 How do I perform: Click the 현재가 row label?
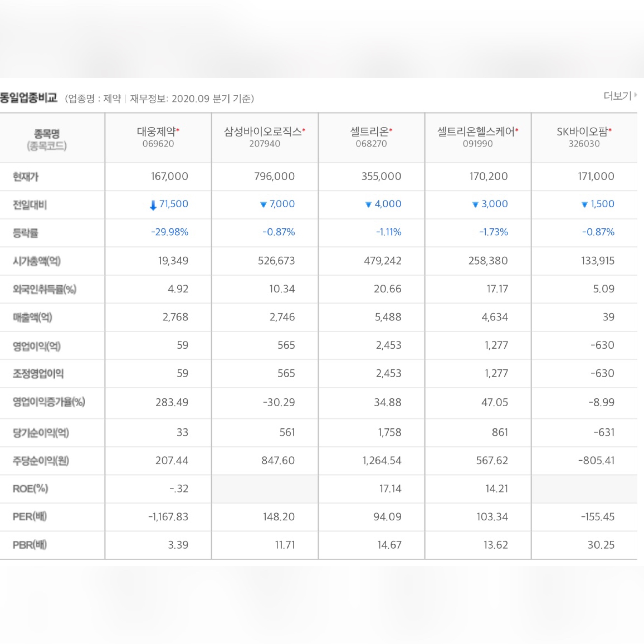click(26, 176)
